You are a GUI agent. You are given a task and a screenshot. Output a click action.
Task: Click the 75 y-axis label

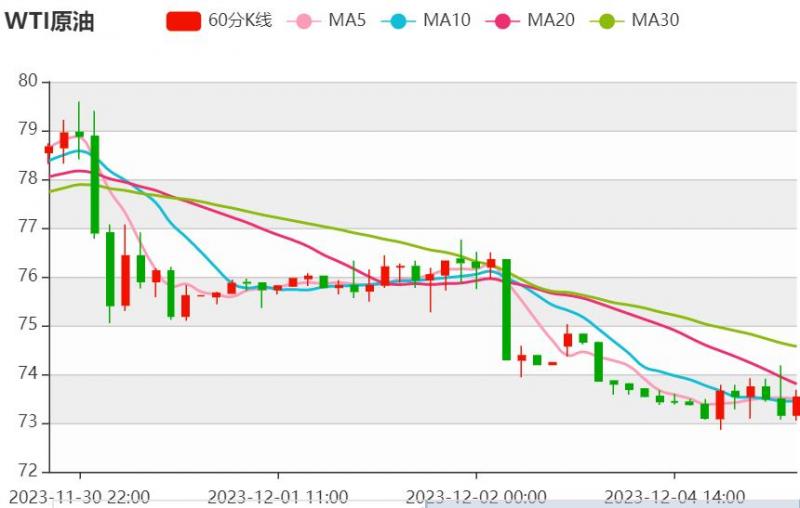tap(28, 325)
